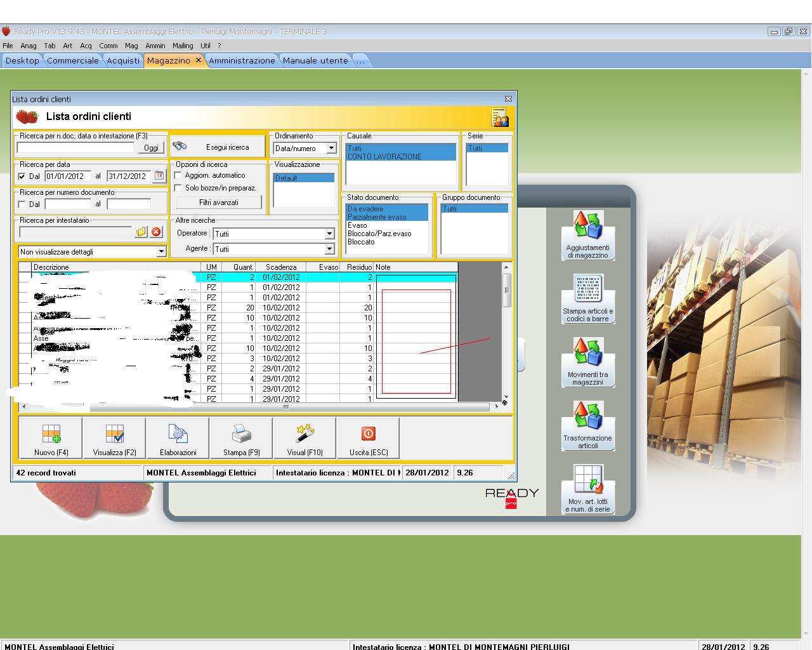The height and width of the screenshot is (650, 812).
Task: Click Visual (F10) wand button
Action: click(x=305, y=438)
